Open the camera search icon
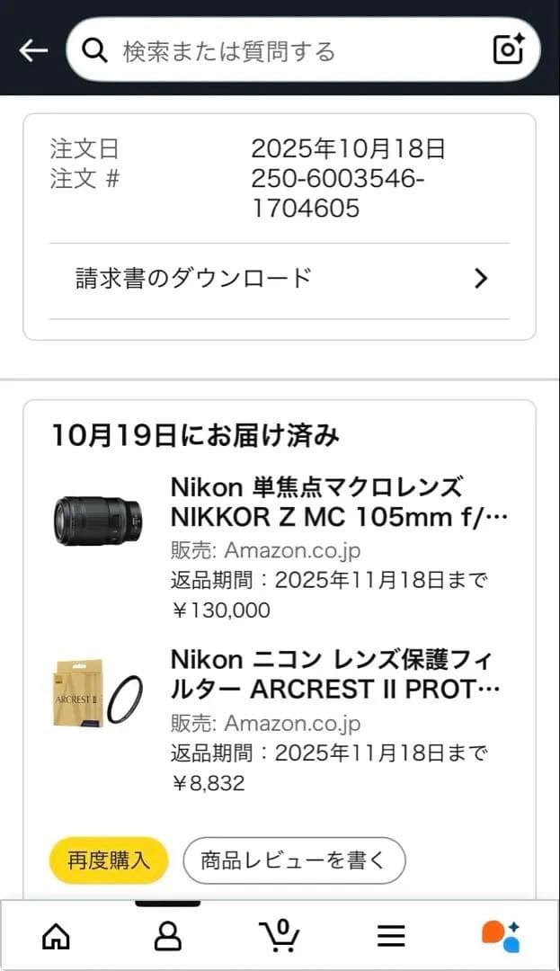 (x=508, y=49)
